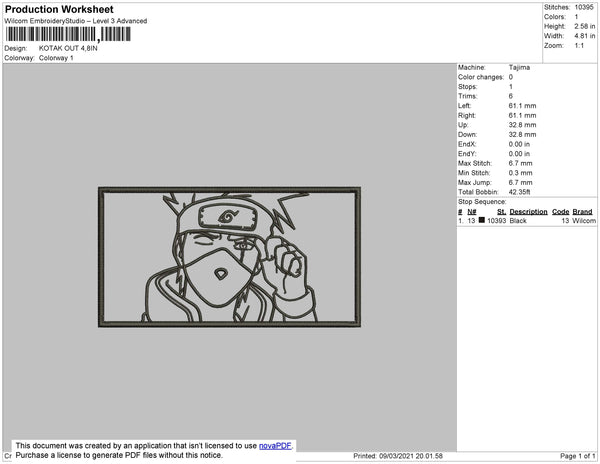Click the Black description in stop sequence

click(518, 221)
